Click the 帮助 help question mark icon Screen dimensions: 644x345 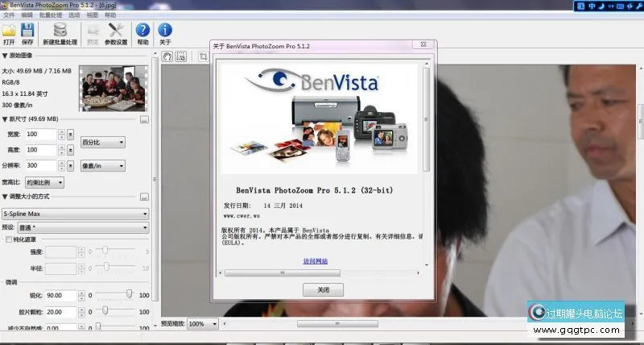[x=142, y=30]
